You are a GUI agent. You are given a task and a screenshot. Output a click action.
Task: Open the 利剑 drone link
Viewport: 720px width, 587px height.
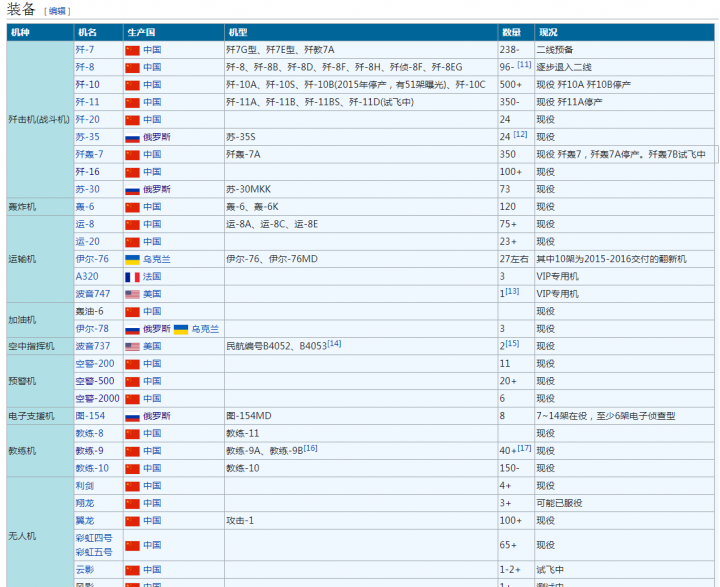[85, 486]
